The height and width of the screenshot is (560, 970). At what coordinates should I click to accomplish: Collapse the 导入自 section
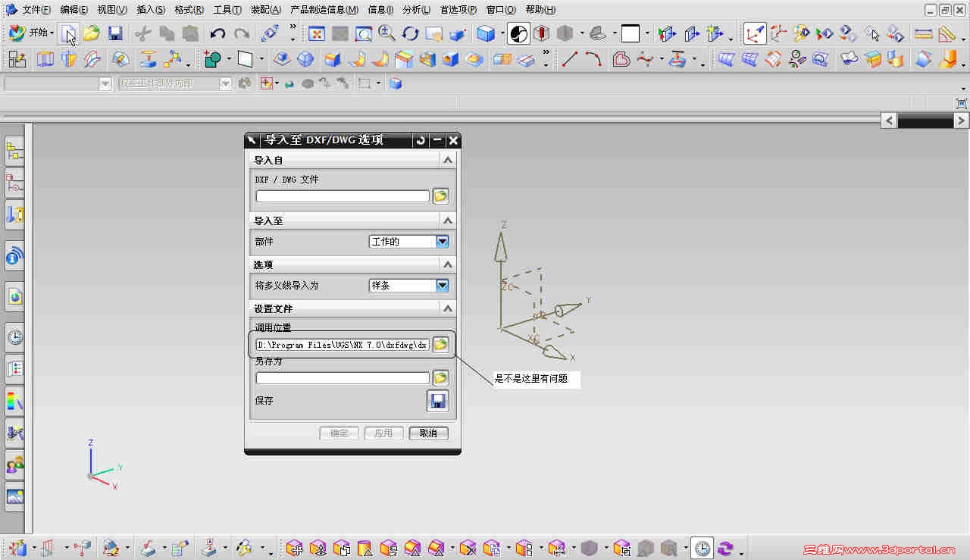click(448, 160)
